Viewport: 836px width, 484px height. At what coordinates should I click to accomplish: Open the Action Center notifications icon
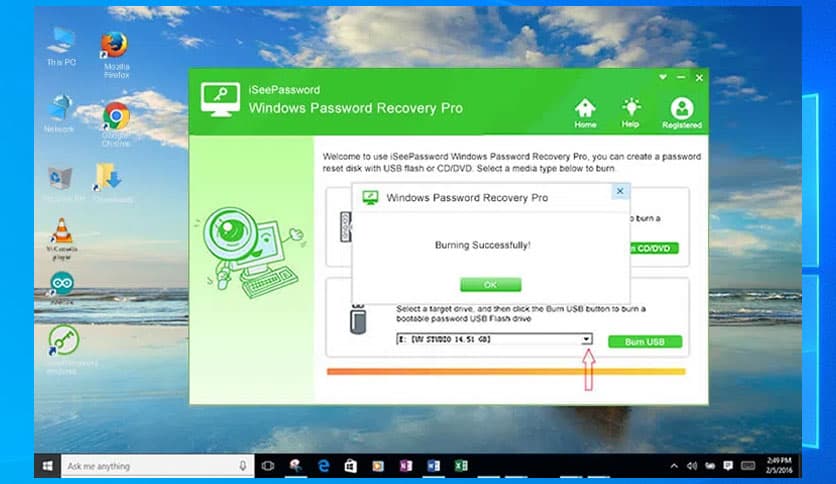728,466
